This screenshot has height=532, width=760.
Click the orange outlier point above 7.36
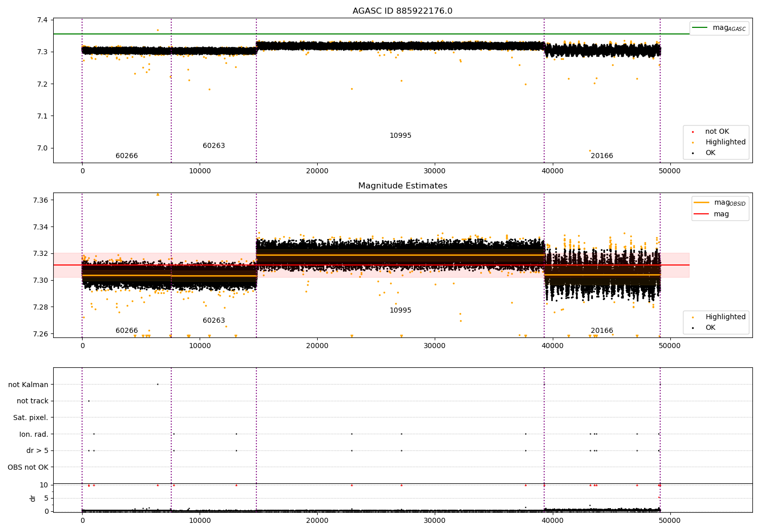tap(158, 194)
